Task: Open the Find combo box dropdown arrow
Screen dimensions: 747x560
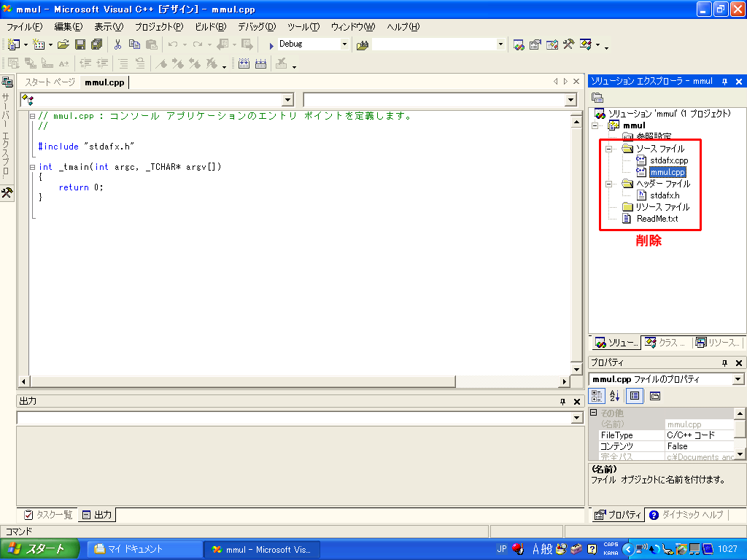Action: pos(500,44)
